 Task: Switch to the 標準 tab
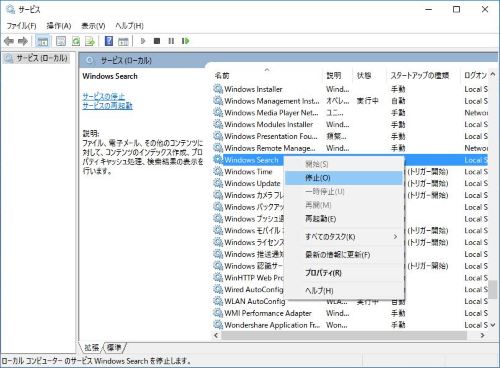point(114,348)
